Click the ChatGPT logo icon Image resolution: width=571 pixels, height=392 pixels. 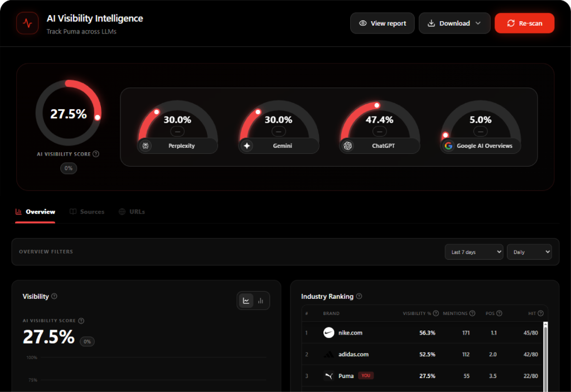(348, 146)
